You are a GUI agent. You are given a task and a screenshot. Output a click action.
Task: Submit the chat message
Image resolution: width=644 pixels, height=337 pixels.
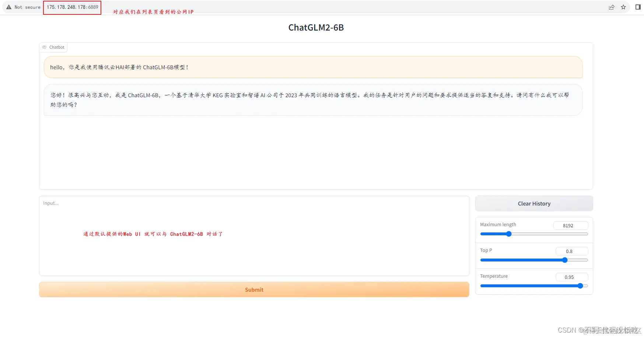coord(254,290)
